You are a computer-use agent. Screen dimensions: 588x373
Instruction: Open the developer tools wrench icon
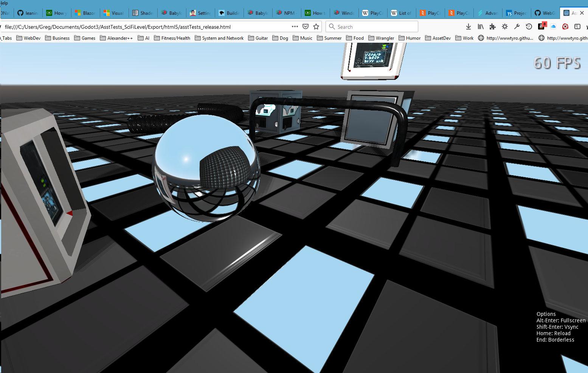(x=517, y=26)
